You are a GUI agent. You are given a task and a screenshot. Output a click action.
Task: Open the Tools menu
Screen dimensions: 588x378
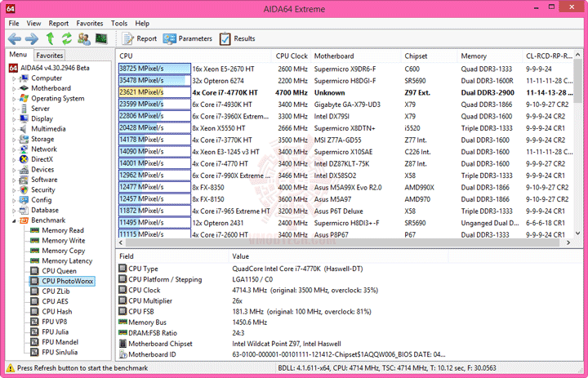pyautogui.click(x=119, y=23)
